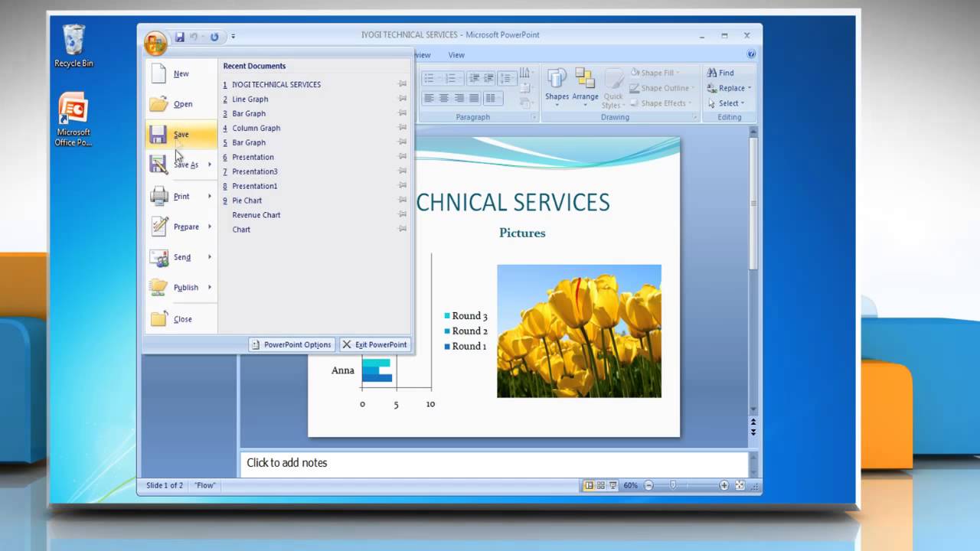Click Find in the Editing group

[x=720, y=73]
